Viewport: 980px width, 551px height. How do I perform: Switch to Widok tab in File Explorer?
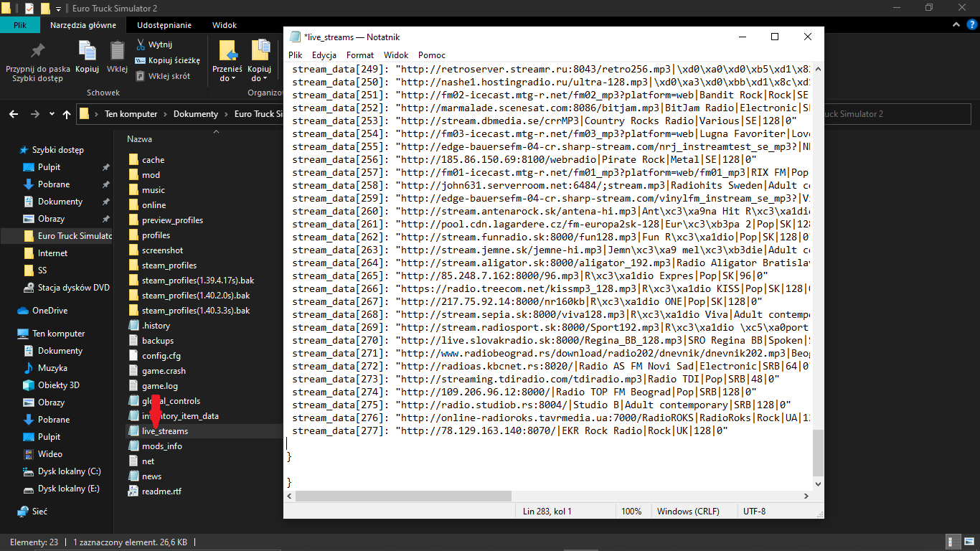pyautogui.click(x=225, y=25)
